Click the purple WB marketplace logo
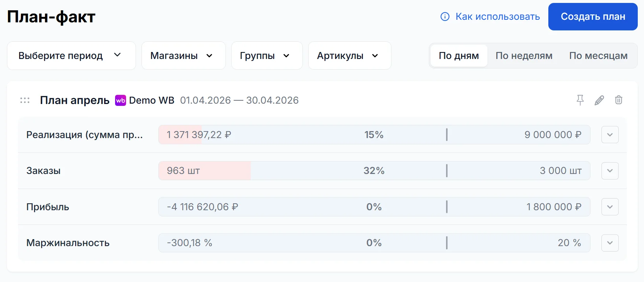Image resolution: width=644 pixels, height=282 pixels. [x=121, y=100]
